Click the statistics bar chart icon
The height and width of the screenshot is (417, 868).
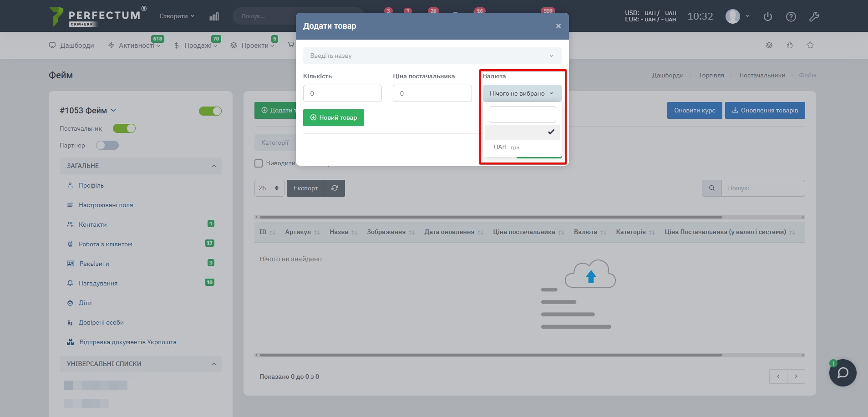click(x=214, y=16)
